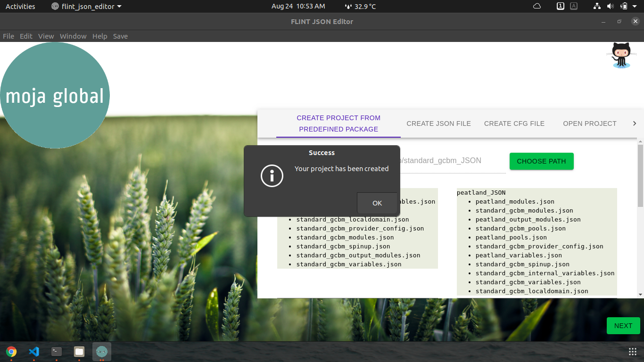Screen dimensions: 644x362
Task: Open the File menu
Action: 8,36
